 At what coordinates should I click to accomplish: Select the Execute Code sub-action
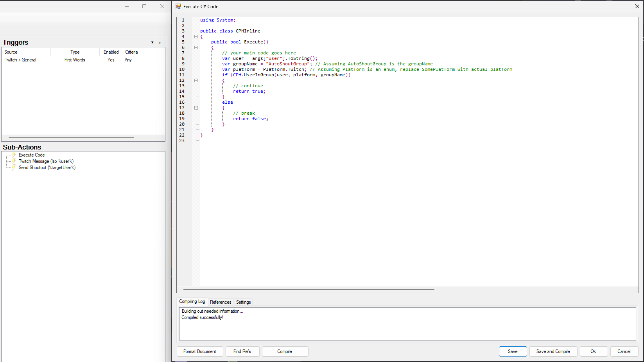[x=32, y=155]
